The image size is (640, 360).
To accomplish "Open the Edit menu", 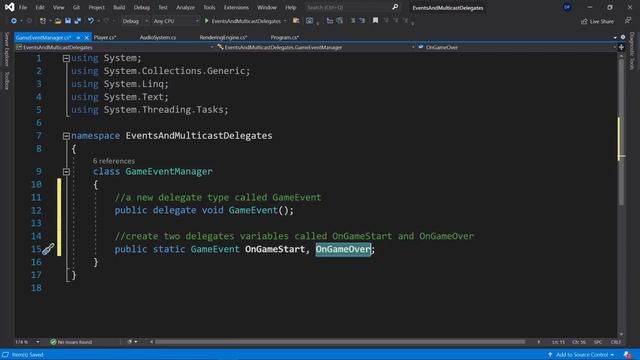I will tap(40, 7).
